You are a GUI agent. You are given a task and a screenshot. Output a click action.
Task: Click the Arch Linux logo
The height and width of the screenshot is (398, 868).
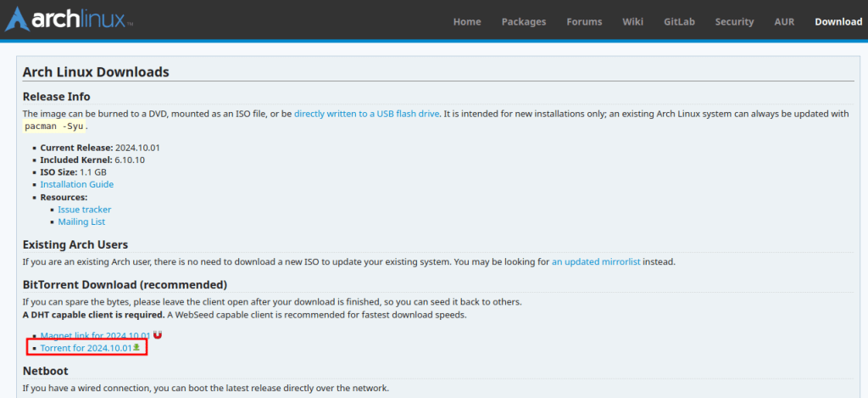pyautogui.click(x=68, y=20)
